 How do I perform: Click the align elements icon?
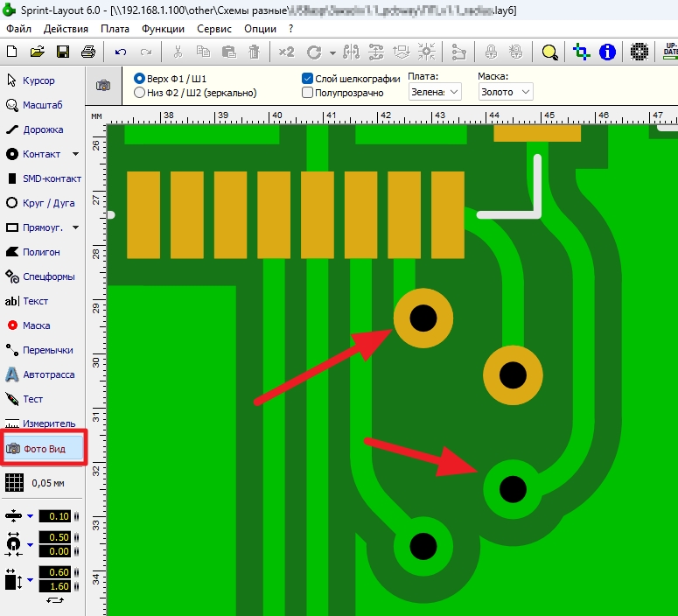click(x=402, y=52)
